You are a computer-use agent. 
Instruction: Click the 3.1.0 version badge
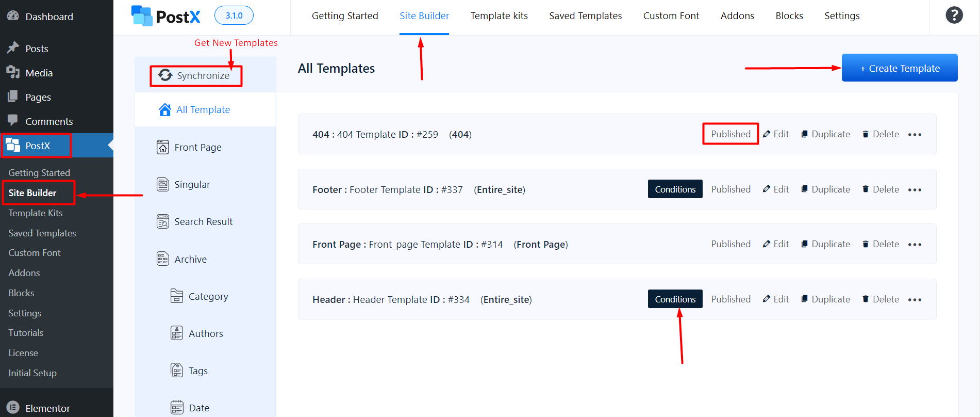pyautogui.click(x=234, y=15)
